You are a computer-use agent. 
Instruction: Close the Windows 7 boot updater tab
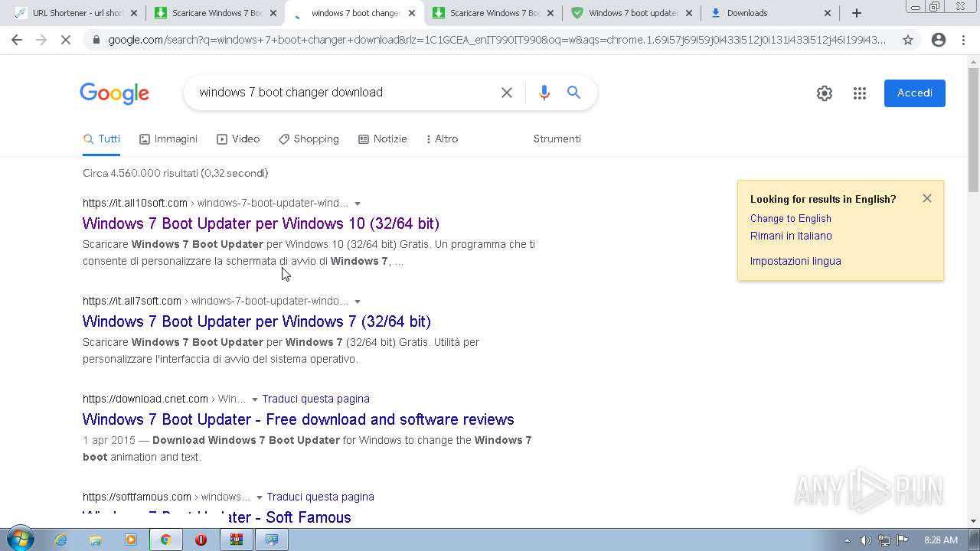pyautogui.click(x=689, y=13)
